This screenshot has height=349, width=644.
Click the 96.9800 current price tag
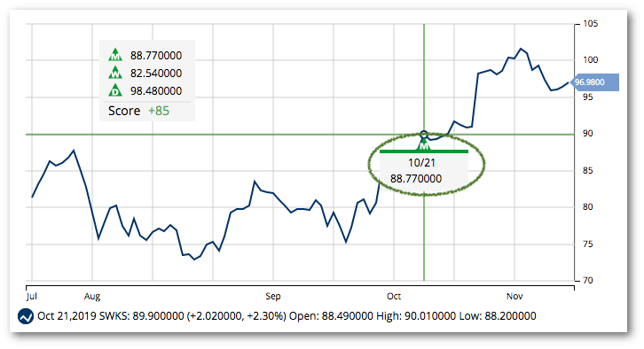(x=594, y=82)
